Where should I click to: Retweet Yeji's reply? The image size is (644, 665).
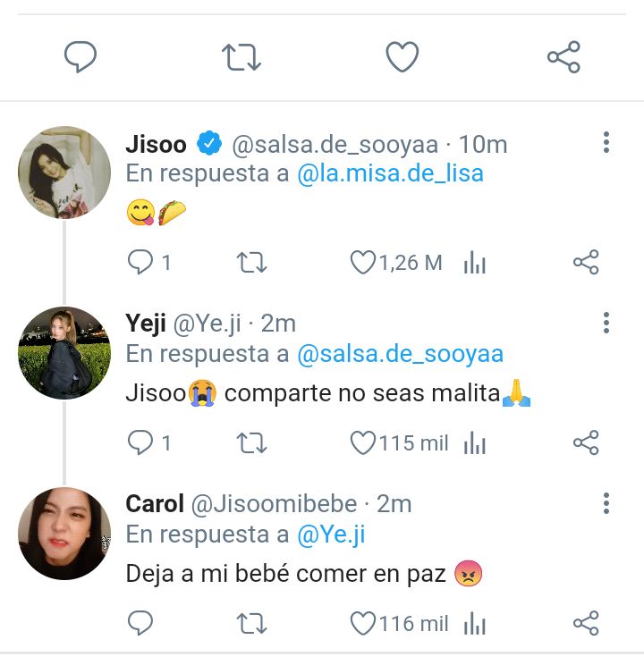(x=251, y=442)
